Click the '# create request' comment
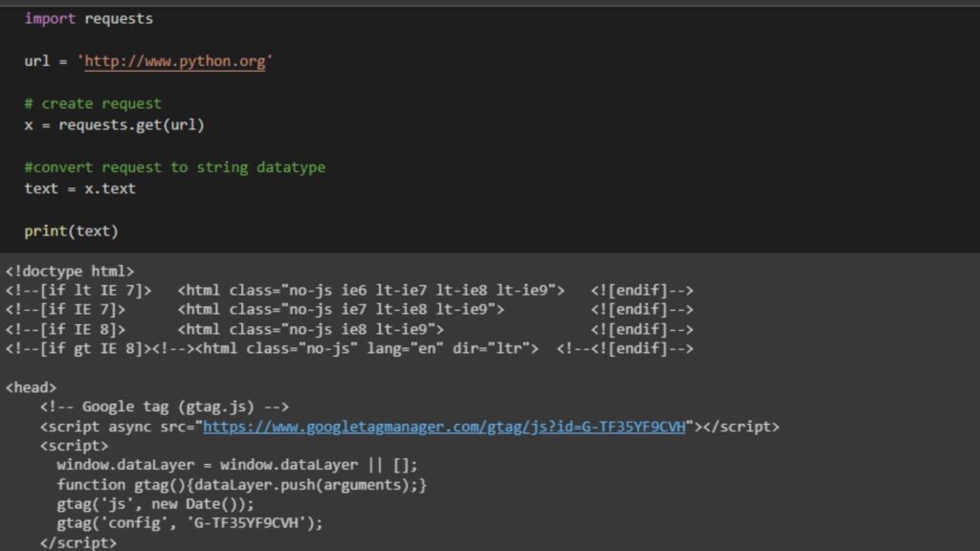980x551 pixels. tap(93, 103)
